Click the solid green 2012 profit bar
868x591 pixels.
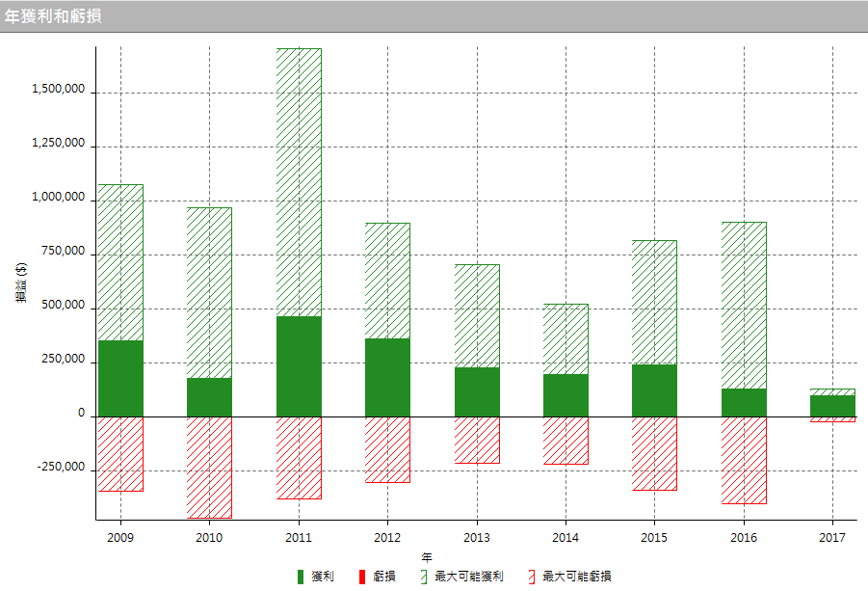pos(387,378)
